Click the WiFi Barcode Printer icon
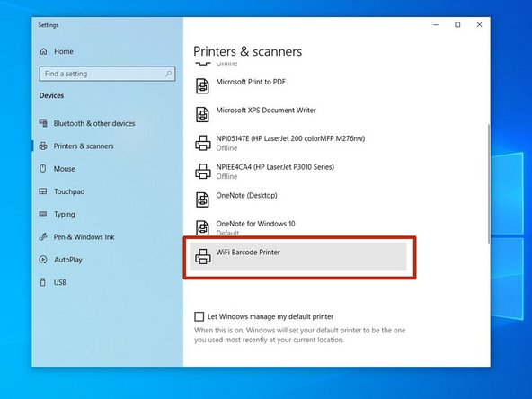Image resolution: width=532 pixels, height=399 pixels. (x=203, y=256)
